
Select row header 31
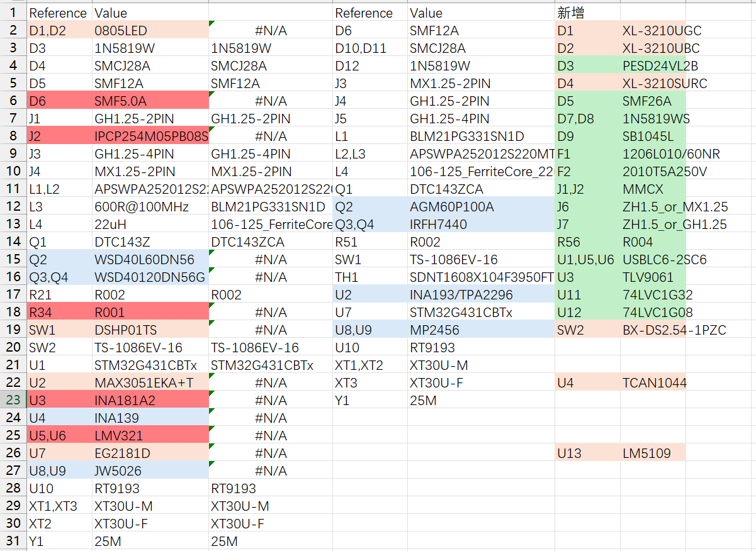coord(13,541)
